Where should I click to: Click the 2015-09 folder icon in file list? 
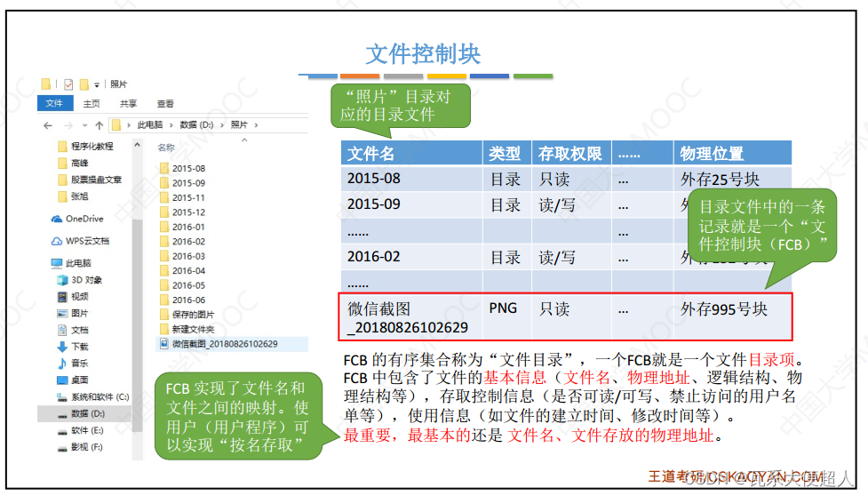(x=163, y=183)
